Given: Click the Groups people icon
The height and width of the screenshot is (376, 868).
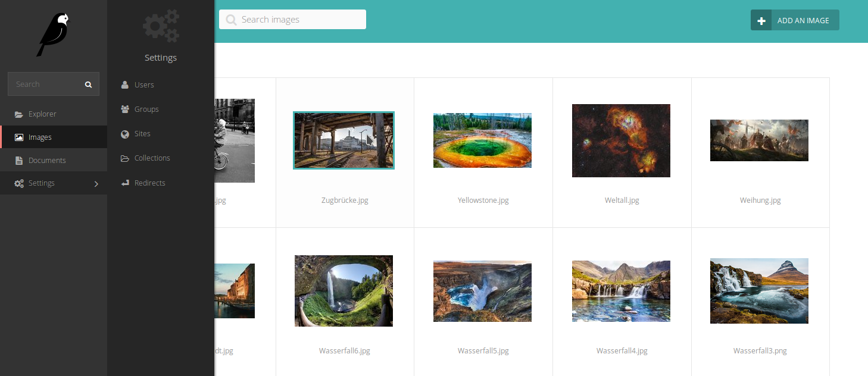Looking at the screenshot, I should click(125, 109).
